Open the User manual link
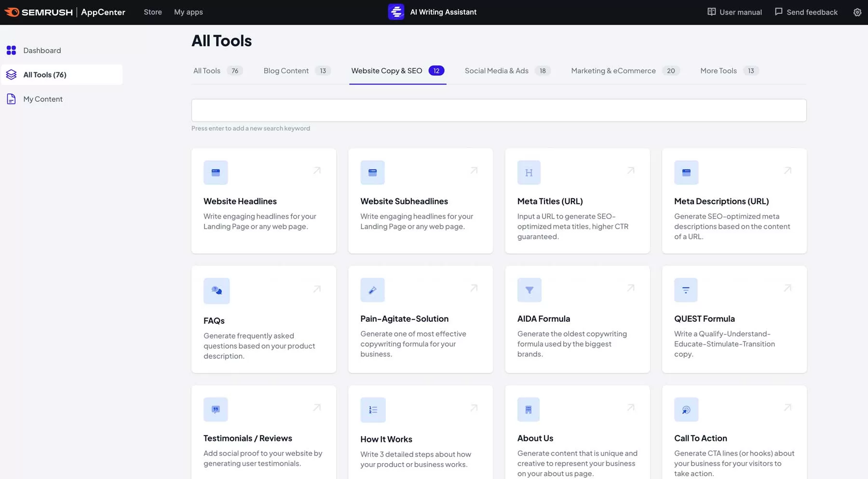The height and width of the screenshot is (479, 868). pos(734,12)
